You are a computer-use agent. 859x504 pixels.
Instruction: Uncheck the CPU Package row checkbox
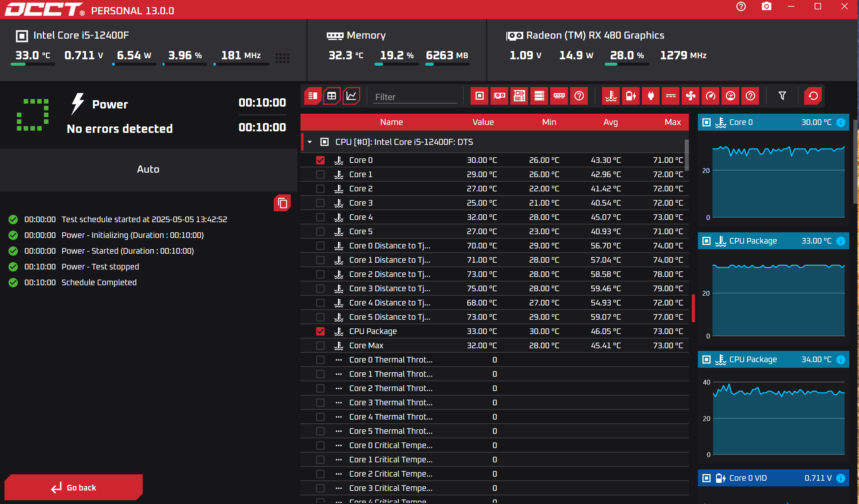[320, 331]
